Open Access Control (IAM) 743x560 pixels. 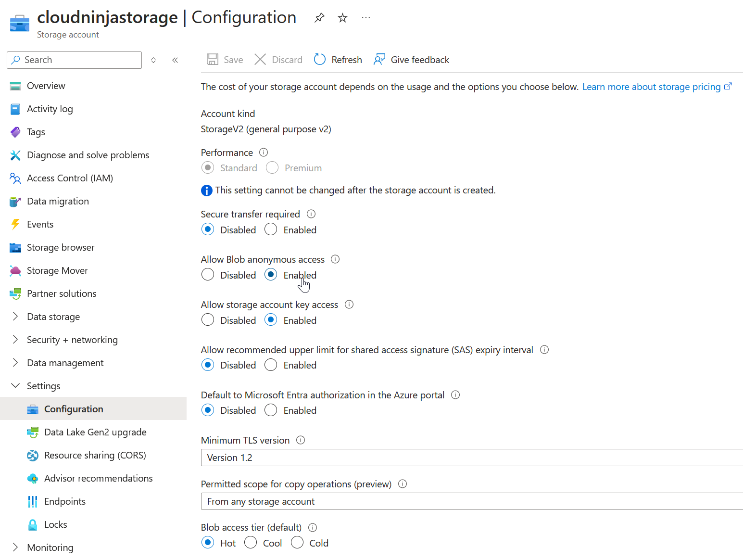point(70,178)
